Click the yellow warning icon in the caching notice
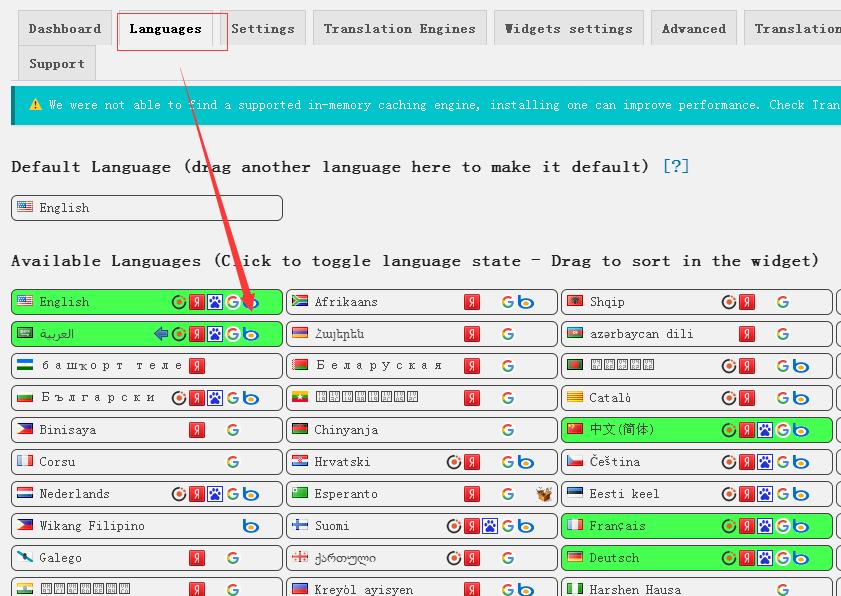Image resolution: width=841 pixels, height=596 pixels. [35, 104]
